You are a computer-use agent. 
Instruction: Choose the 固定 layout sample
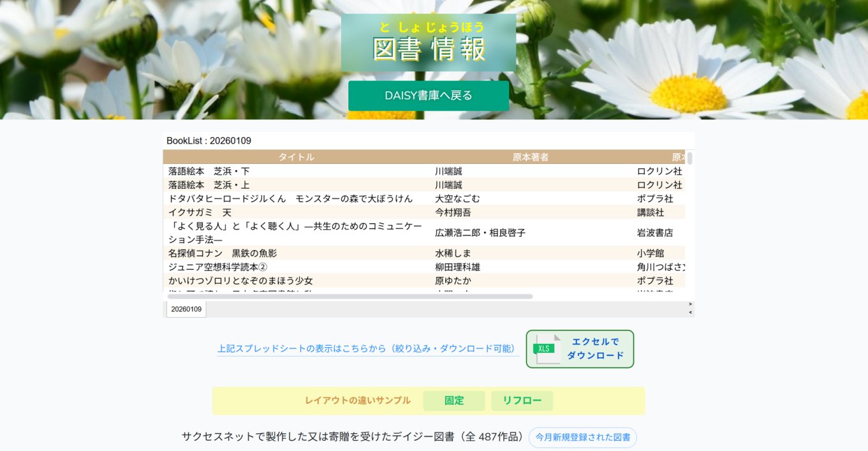click(454, 401)
